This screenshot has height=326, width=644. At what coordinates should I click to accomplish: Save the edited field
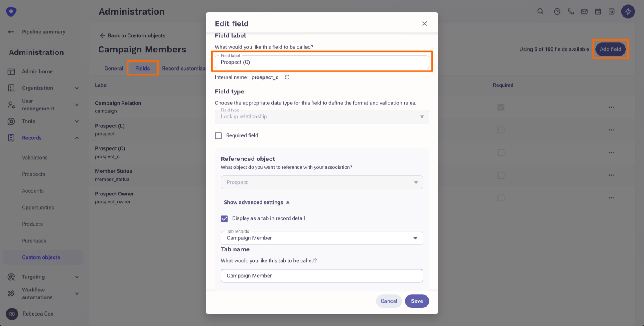417,301
